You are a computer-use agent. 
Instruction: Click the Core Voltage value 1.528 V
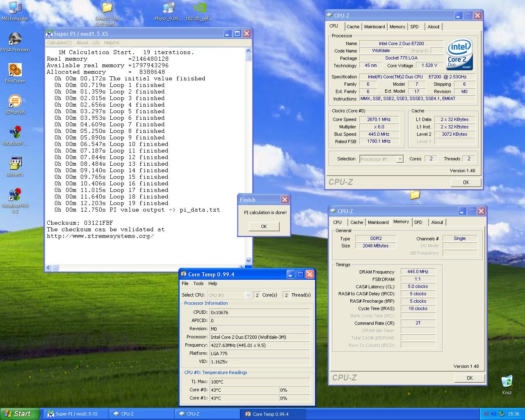point(429,65)
